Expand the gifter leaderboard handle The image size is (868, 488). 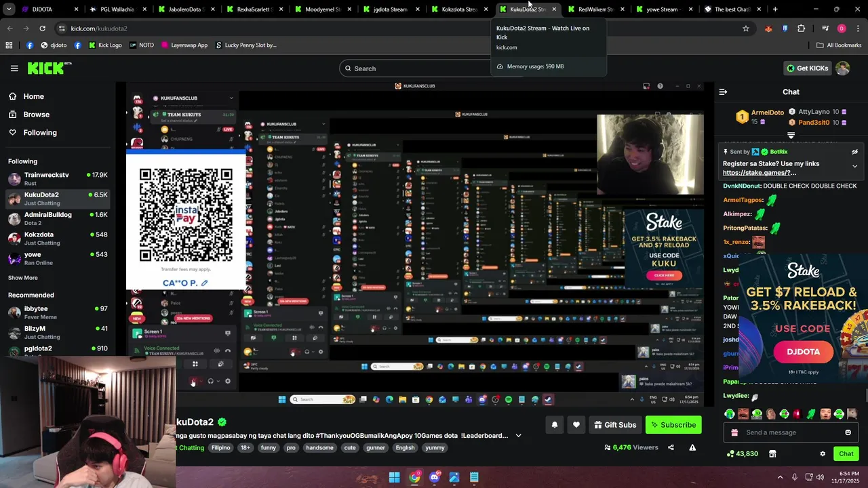point(791,136)
